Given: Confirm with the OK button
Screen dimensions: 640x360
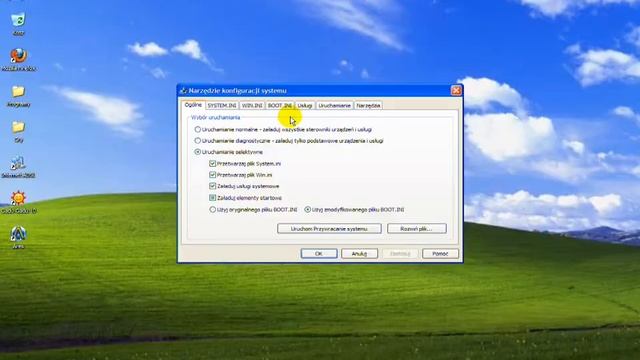Looking at the screenshot, I should [319, 253].
